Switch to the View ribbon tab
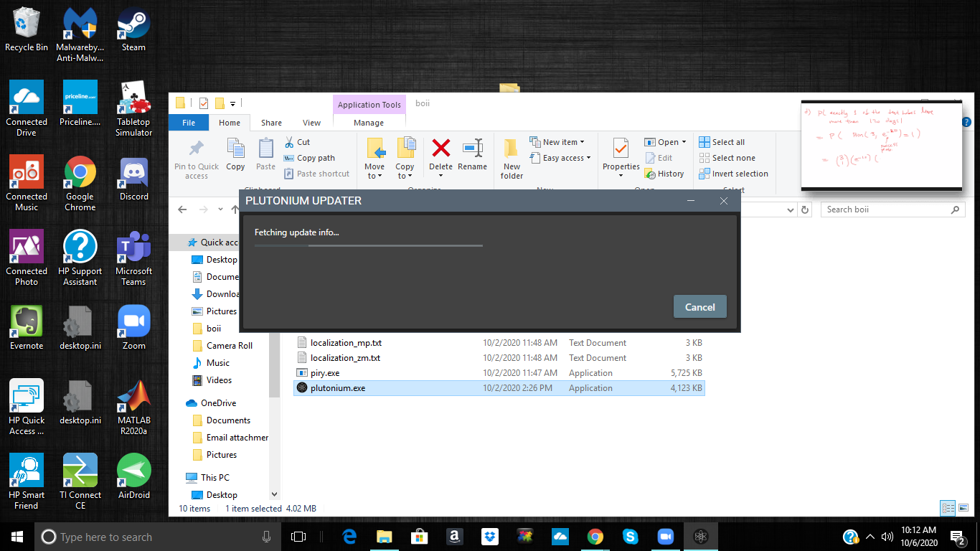The width and height of the screenshot is (980, 551). (x=312, y=123)
